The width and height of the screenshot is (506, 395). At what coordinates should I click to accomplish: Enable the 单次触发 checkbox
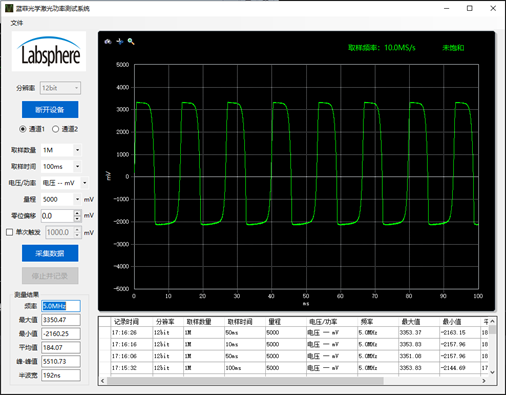pos(10,232)
